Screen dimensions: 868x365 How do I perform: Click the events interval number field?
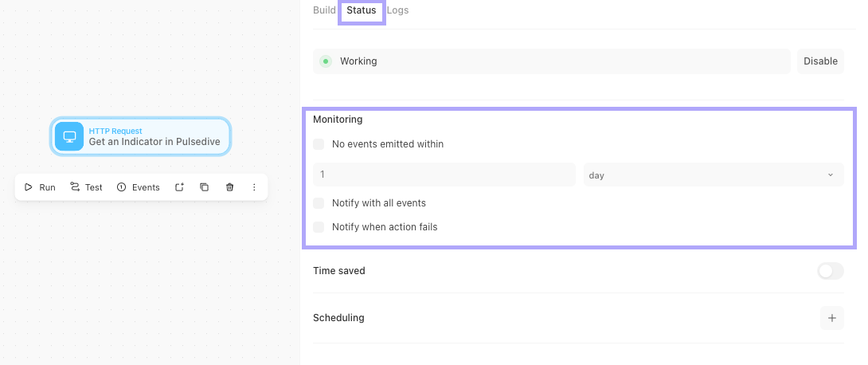tap(444, 175)
